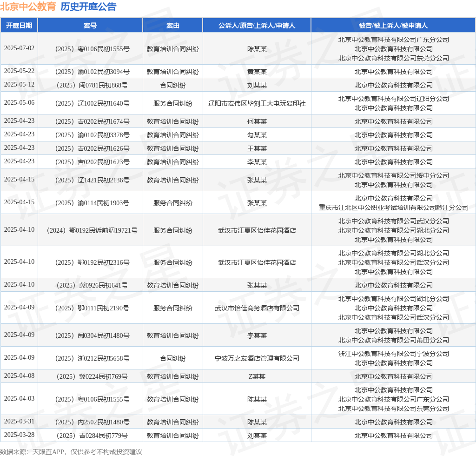Click defendant 浙江中公教育科技有限公司宁波分公司
Screen dimensions: 476x456
click(x=393, y=354)
